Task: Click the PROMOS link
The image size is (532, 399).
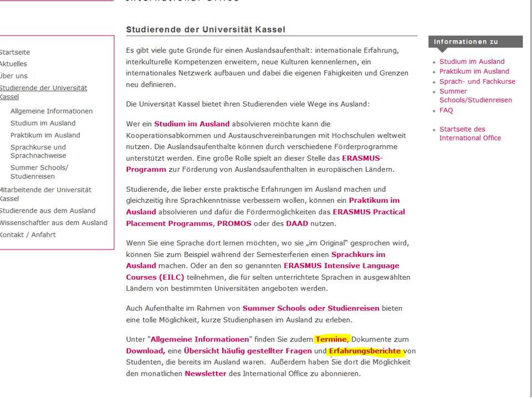Action: click(234, 223)
